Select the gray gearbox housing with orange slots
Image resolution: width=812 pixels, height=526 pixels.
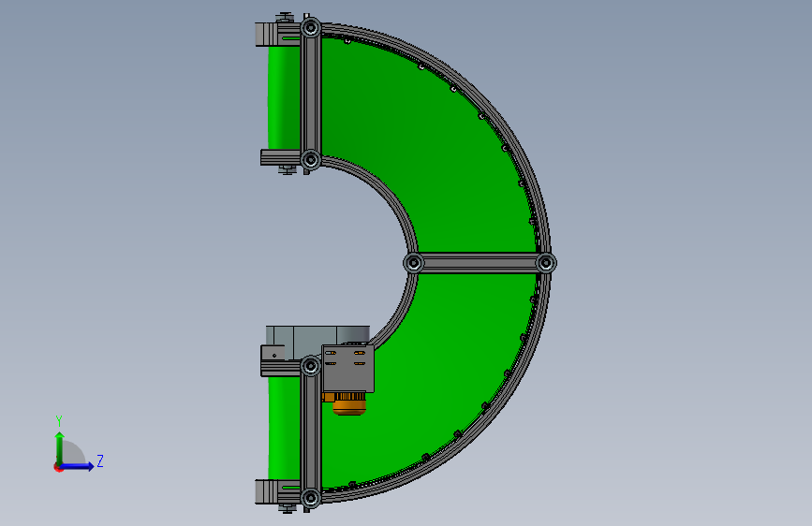tap(348, 369)
